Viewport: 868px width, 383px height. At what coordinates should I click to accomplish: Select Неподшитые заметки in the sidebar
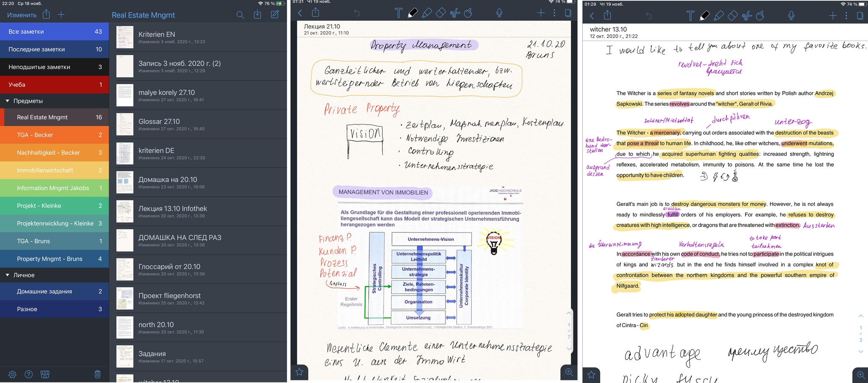(54, 67)
